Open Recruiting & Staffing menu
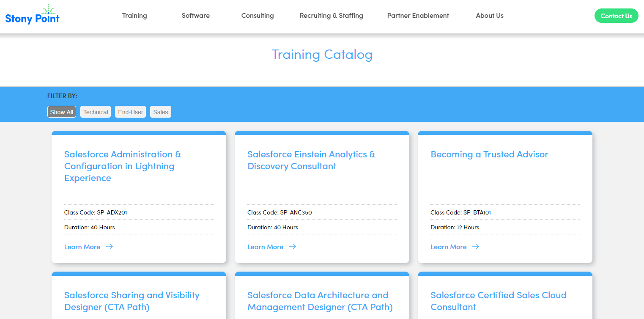Image resolution: width=644 pixels, height=319 pixels. (332, 16)
